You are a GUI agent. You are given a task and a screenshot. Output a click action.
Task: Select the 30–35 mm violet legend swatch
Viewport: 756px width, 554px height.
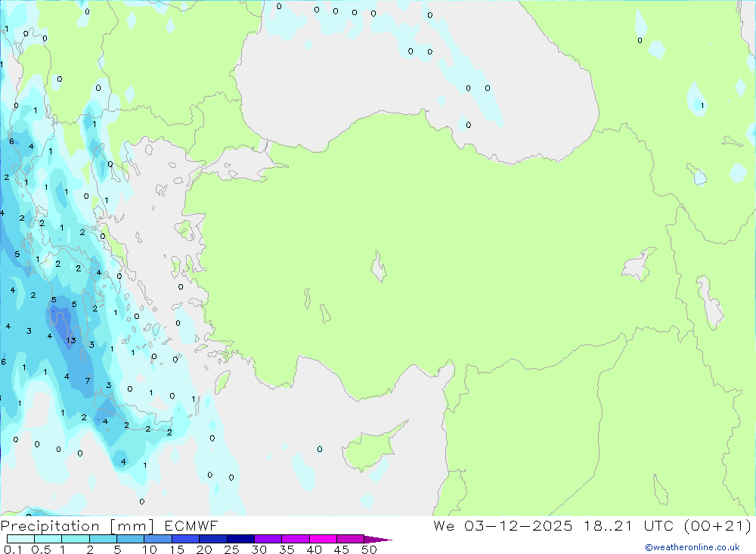268,539
